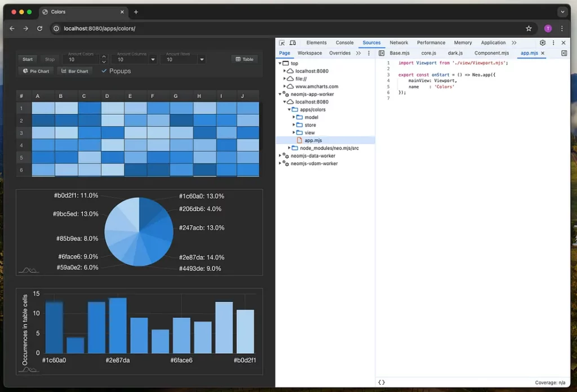Open the Amount Rows dropdown
577x392 pixels.
pos(202,59)
